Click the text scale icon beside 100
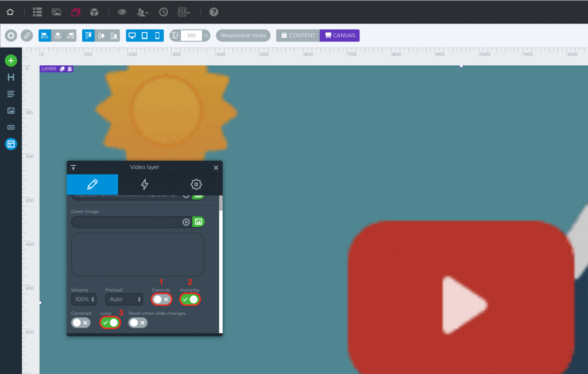Viewport: 588px width, 374px height. point(175,36)
